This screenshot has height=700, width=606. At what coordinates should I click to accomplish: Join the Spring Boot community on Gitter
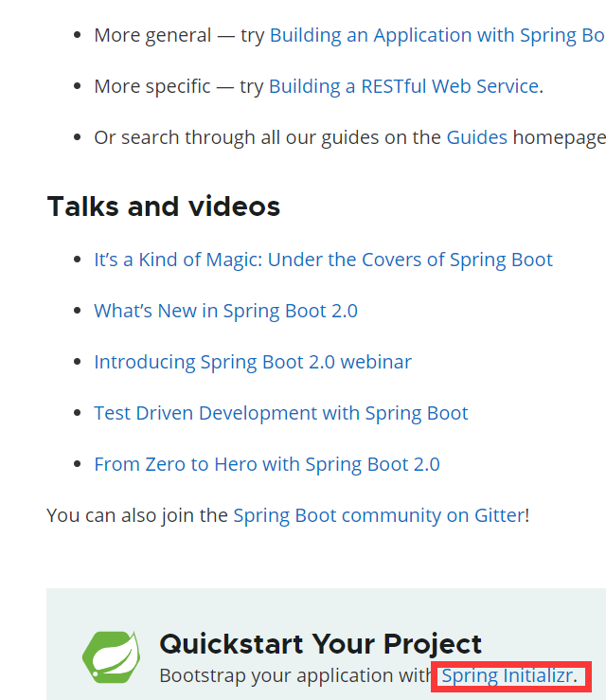[x=378, y=516]
